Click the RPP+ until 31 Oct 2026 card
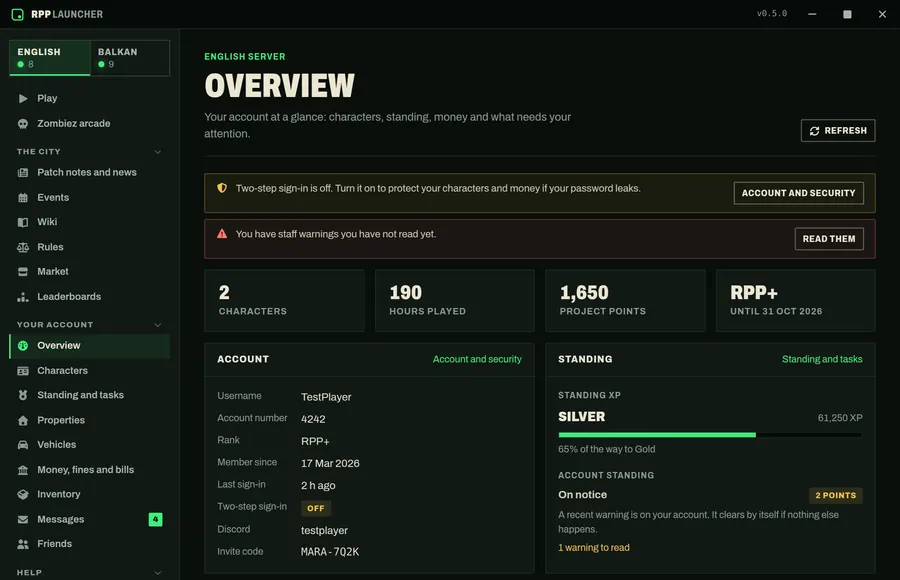 click(796, 301)
